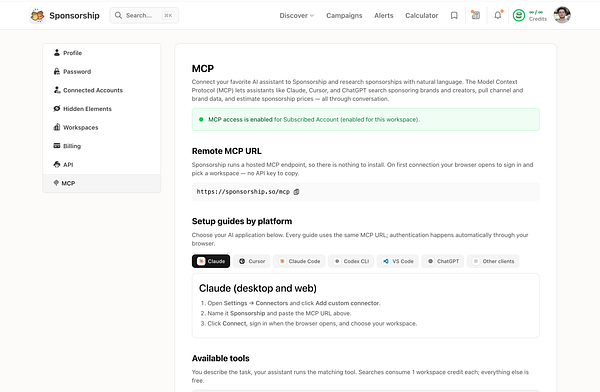Open the Calculator page
The height and width of the screenshot is (392, 600).
pos(421,15)
